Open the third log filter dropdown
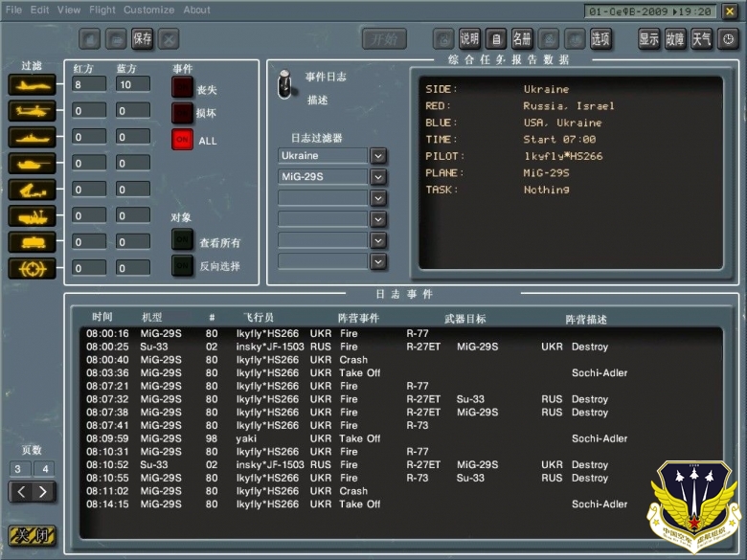 tap(378, 198)
